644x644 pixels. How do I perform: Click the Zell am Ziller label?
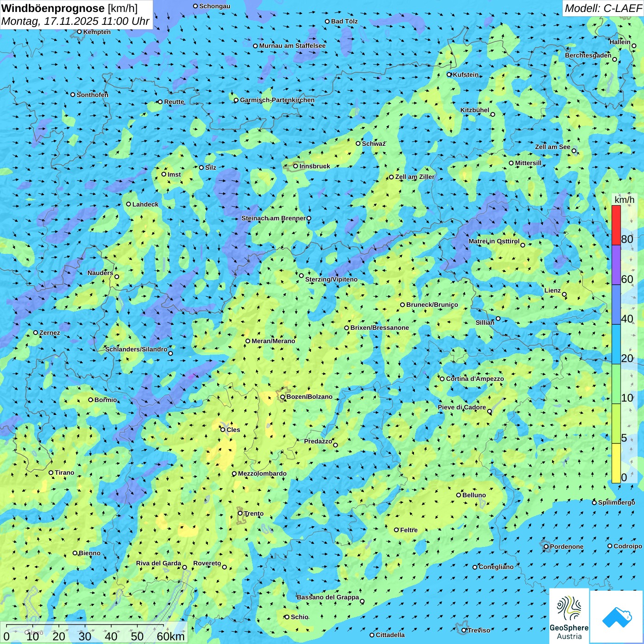414,177
